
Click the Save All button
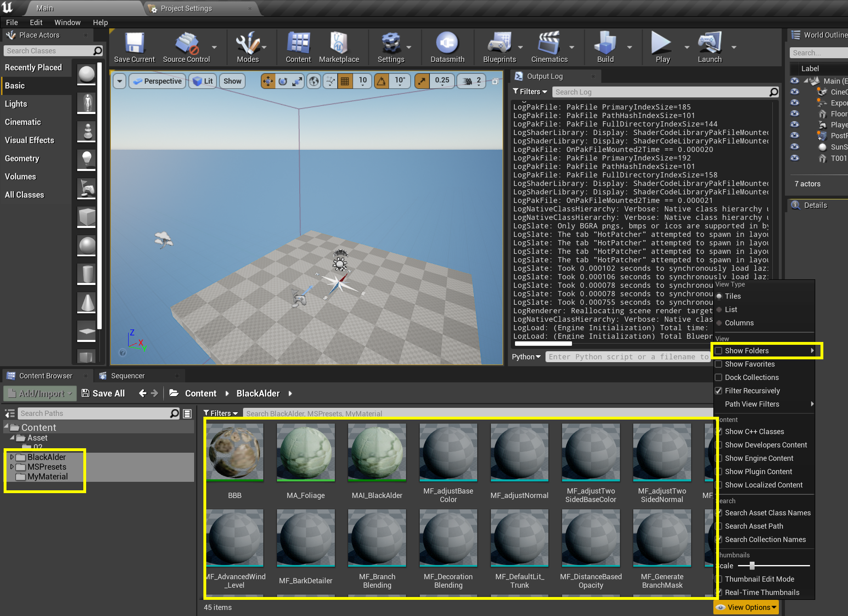[103, 393]
